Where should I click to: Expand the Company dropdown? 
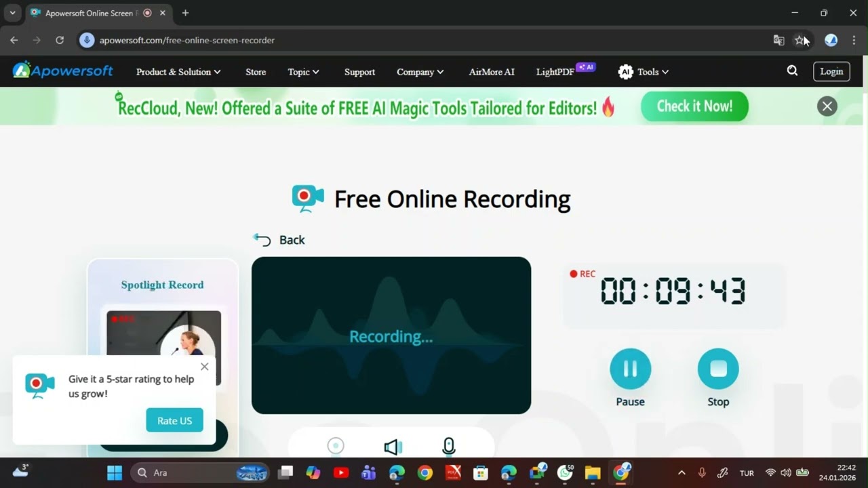click(420, 72)
